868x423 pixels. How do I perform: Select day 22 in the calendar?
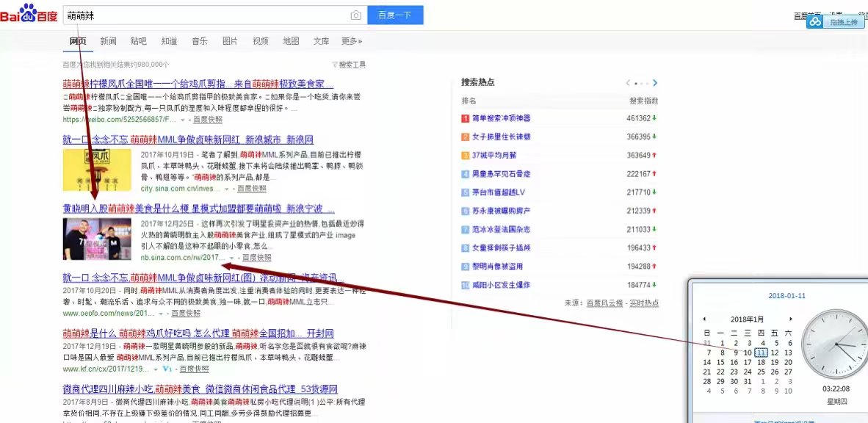[720, 372]
